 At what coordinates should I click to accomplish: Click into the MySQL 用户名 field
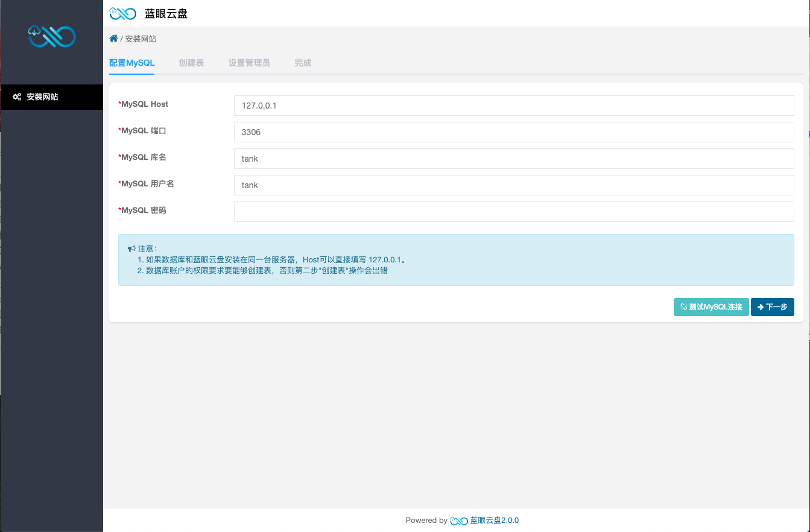(513, 185)
